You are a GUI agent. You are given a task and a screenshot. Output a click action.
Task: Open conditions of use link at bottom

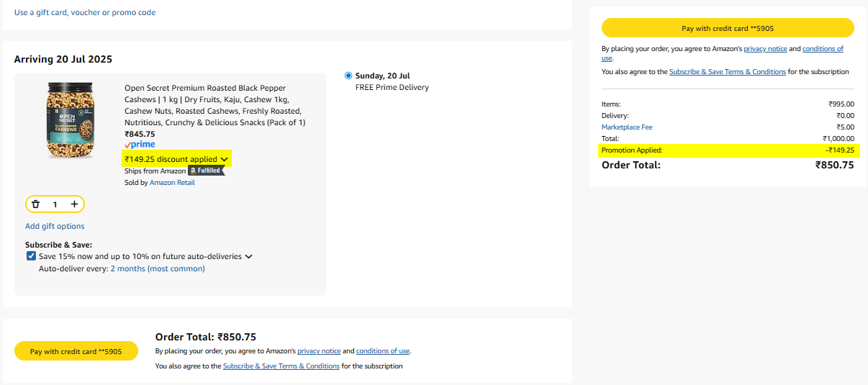pyautogui.click(x=383, y=351)
